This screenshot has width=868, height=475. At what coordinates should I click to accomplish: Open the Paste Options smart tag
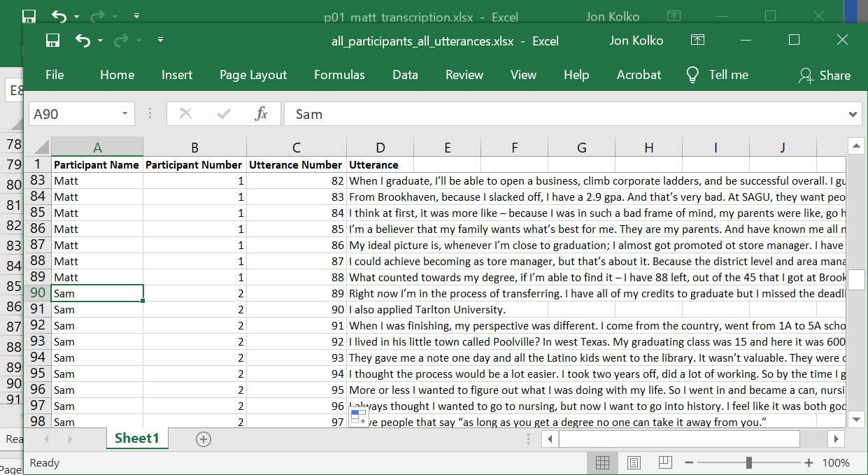358,418
